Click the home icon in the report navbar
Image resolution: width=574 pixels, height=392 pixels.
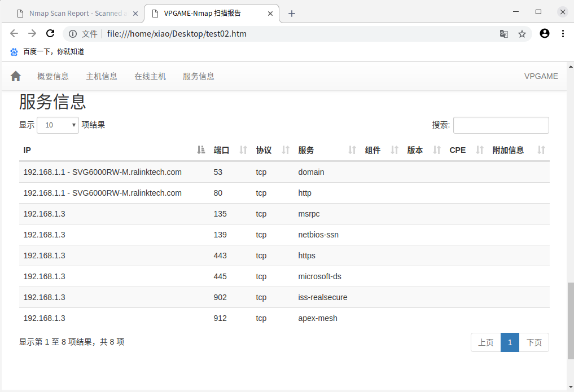pyautogui.click(x=15, y=76)
